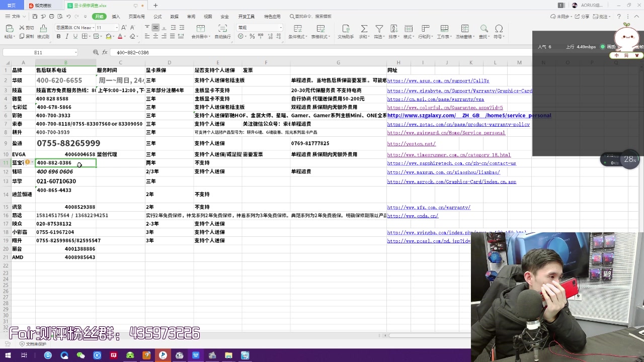Click the Increase font size icon
This screenshot has height=362, width=644.
[124, 28]
